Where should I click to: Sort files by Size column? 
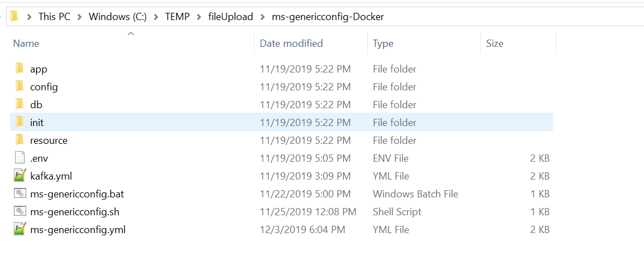(494, 43)
